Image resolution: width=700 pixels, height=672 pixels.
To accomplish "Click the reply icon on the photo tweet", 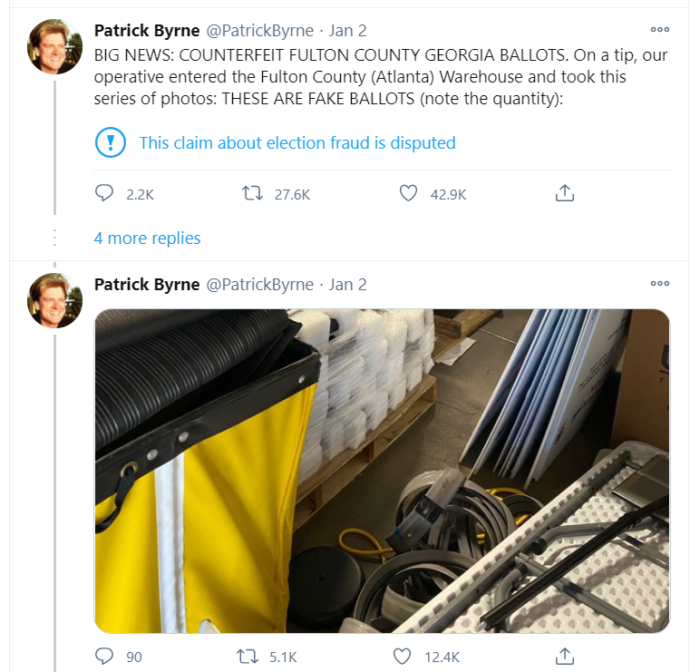I will click(105, 657).
